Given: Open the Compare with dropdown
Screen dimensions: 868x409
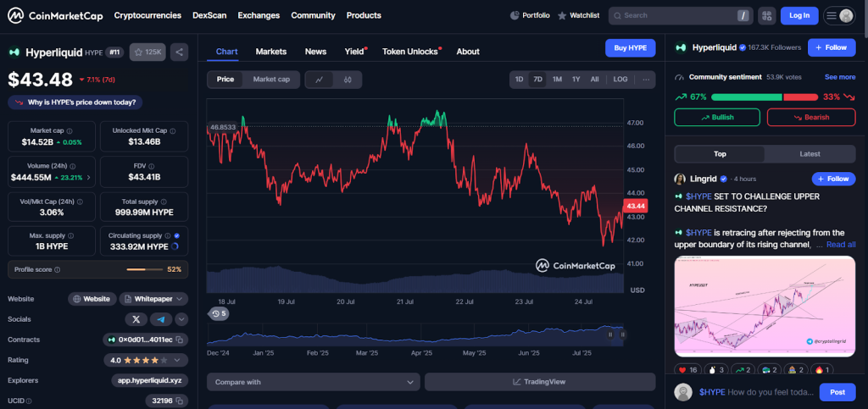Looking at the screenshot, I should pyautogui.click(x=314, y=382).
